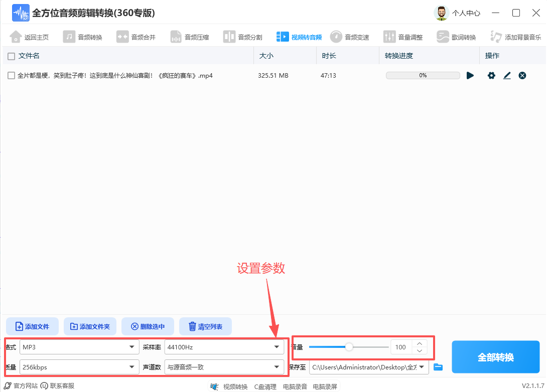Switch to the 视频转音频 tab
This screenshot has height=392, width=547.
(x=300, y=36)
